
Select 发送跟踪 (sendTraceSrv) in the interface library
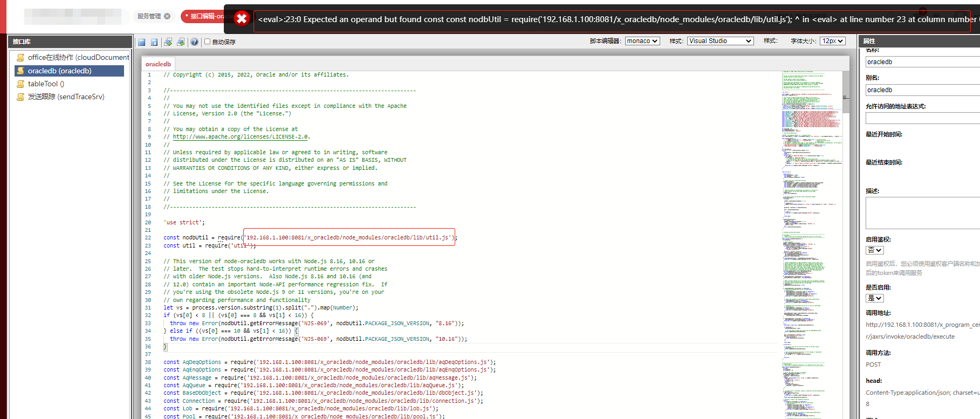coord(66,97)
